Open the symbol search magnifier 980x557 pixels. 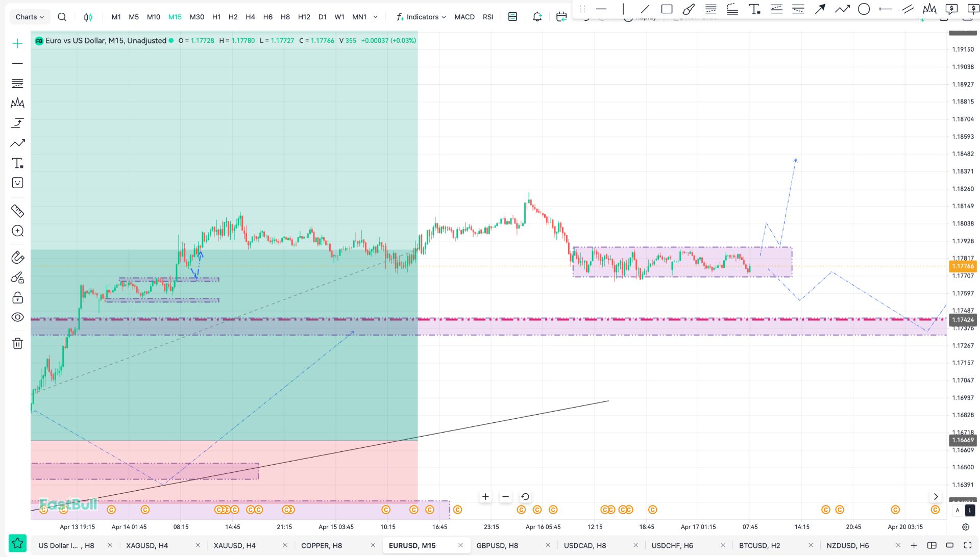[62, 17]
